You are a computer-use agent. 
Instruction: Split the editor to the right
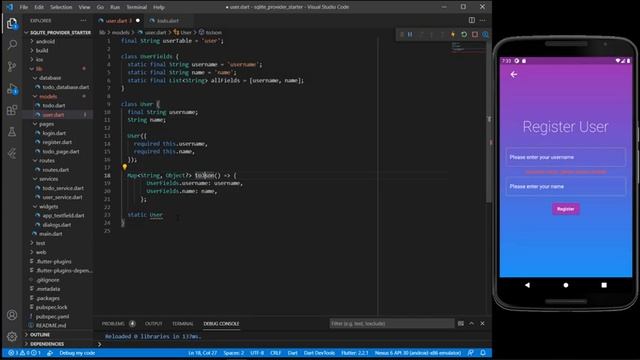(472, 20)
